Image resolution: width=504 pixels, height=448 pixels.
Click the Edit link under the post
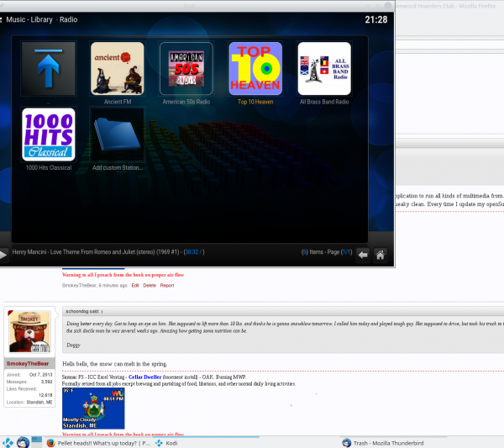135,285
